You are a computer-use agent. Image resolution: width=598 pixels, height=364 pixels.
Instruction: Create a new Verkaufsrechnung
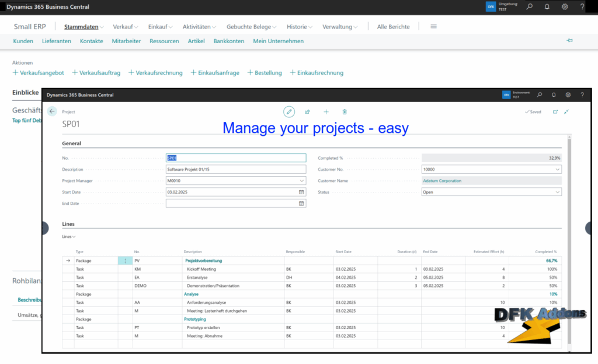pyautogui.click(x=155, y=72)
